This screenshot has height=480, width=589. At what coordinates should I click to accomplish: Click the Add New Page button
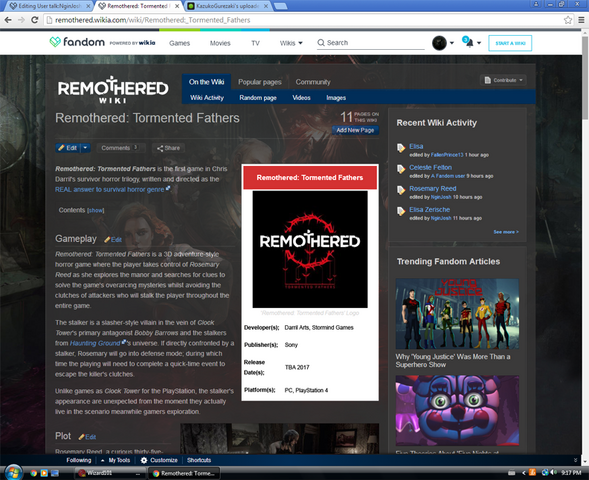(x=355, y=130)
